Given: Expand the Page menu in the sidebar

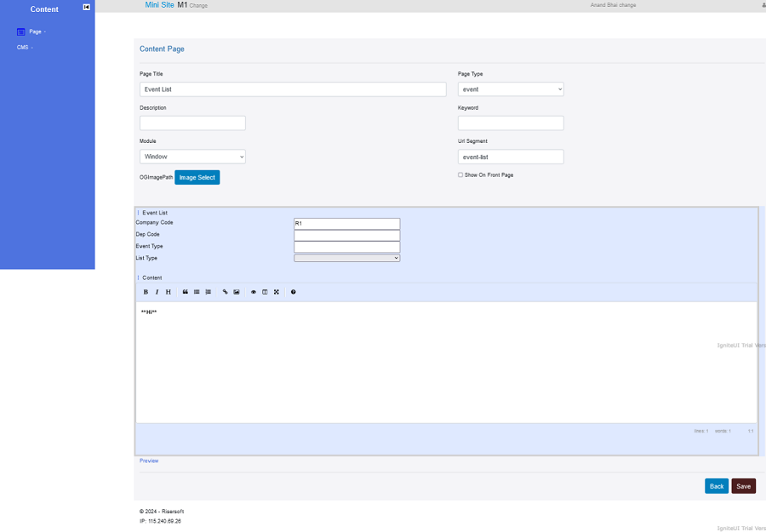Looking at the screenshot, I should pos(35,31).
